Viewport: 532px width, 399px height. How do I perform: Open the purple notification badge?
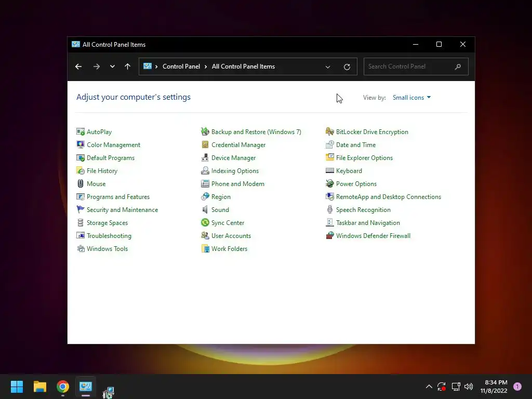(x=517, y=386)
